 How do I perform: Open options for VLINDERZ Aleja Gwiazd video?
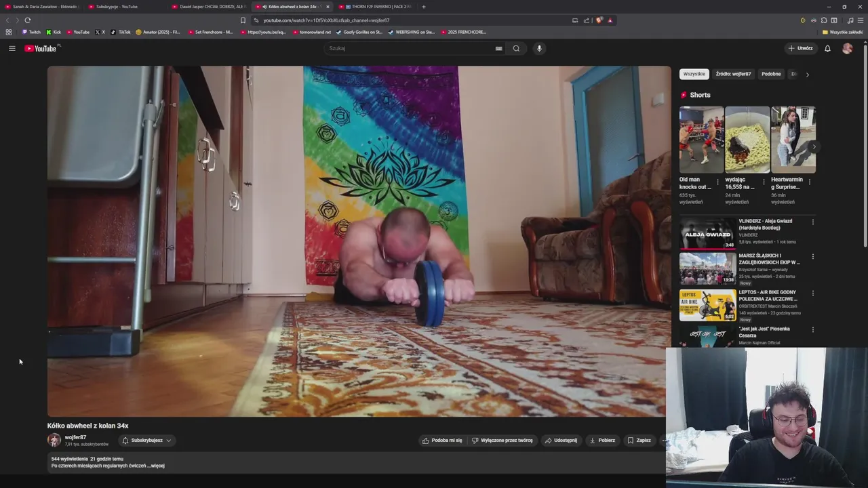812,222
